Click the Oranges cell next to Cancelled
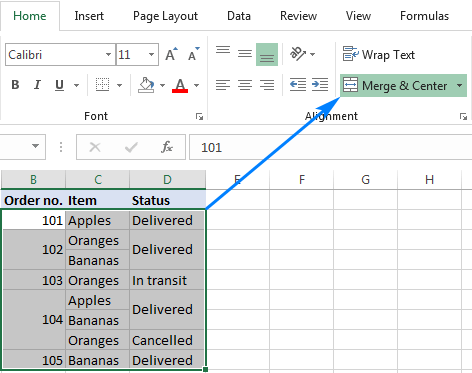This screenshot has width=472, height=373. point(98,340)
